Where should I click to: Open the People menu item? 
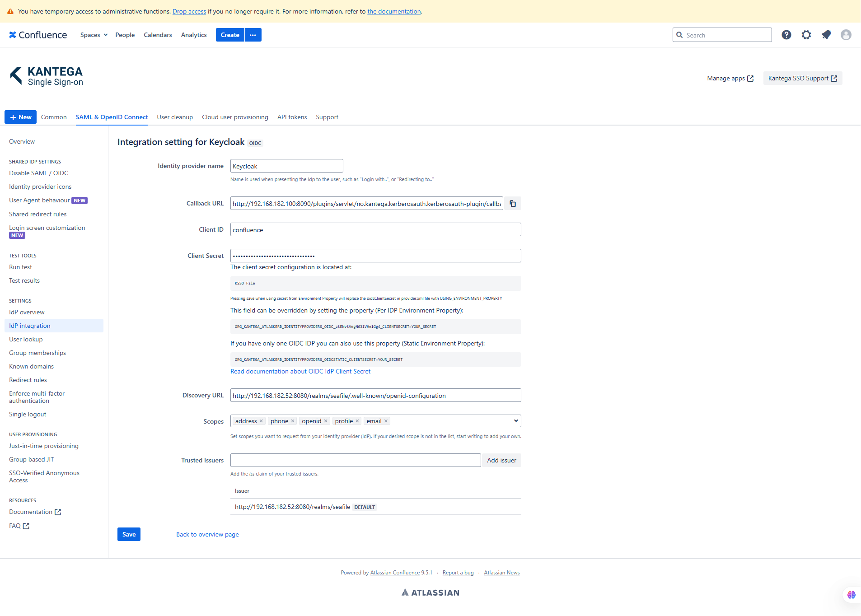(x=125, y=35)
